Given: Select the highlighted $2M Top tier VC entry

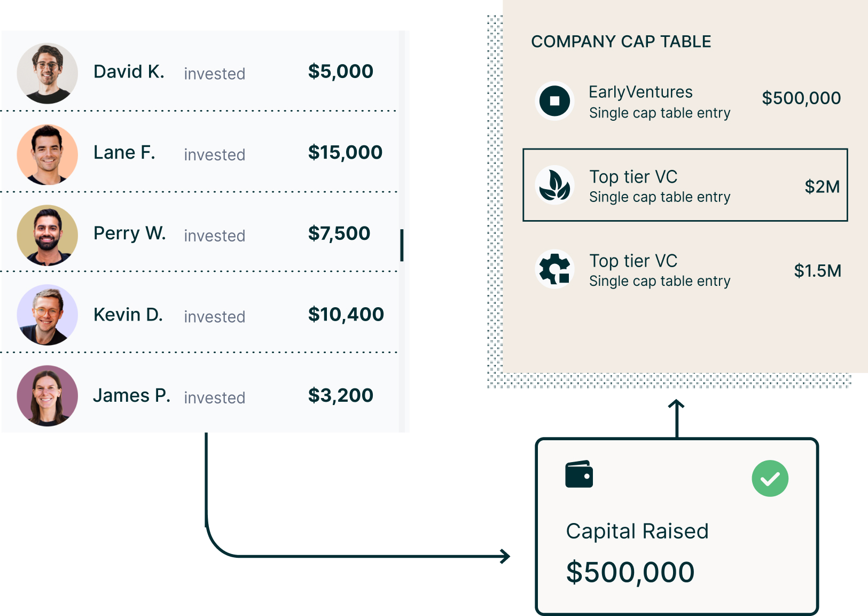Looking at the screenshot, I should (685, 185).
